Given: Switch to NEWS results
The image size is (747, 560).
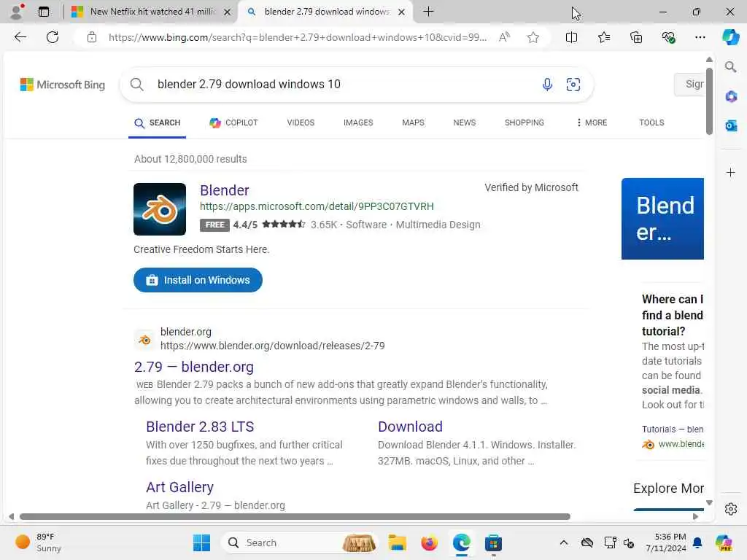Looking at the screenshot, I should 465,122.
